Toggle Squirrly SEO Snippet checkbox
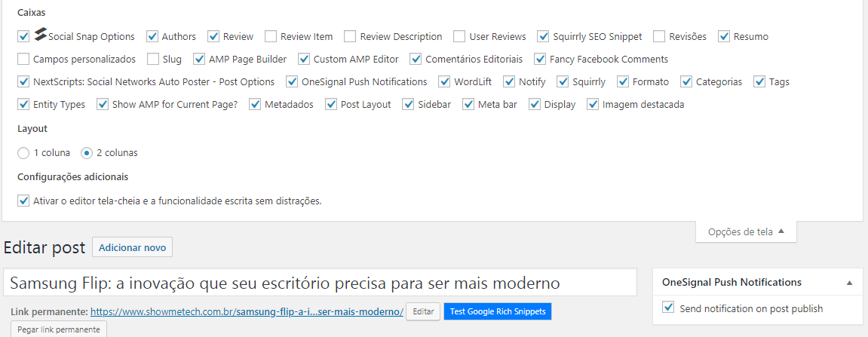868x337 pixels. coord(543,36)
